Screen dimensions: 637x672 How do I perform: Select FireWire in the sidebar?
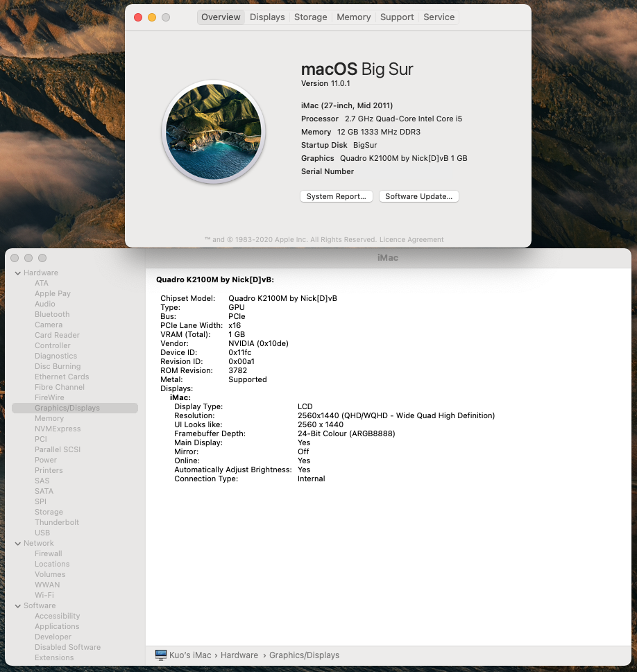(x=49, y=397)
